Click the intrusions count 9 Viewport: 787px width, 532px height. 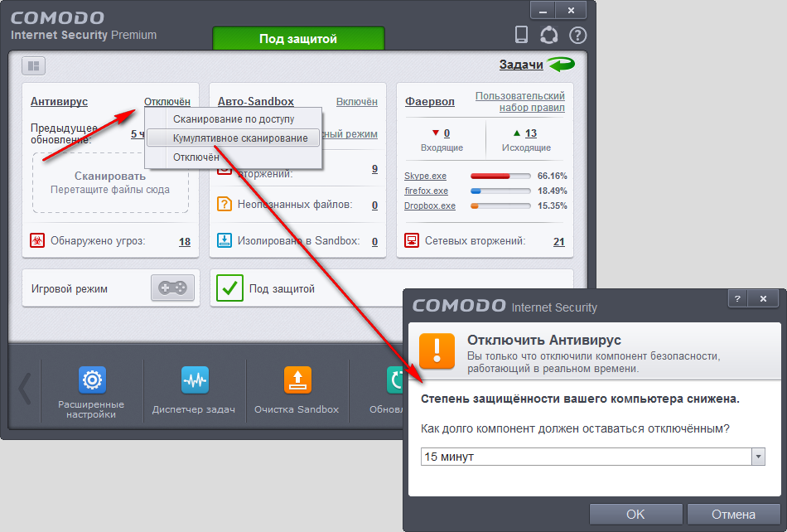click(374, 169)
